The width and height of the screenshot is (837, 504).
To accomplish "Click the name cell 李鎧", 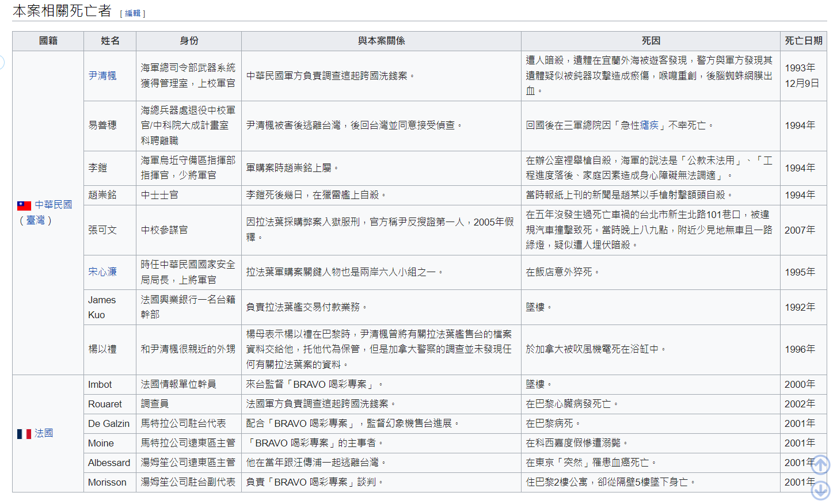I will (x=110, y=168).
